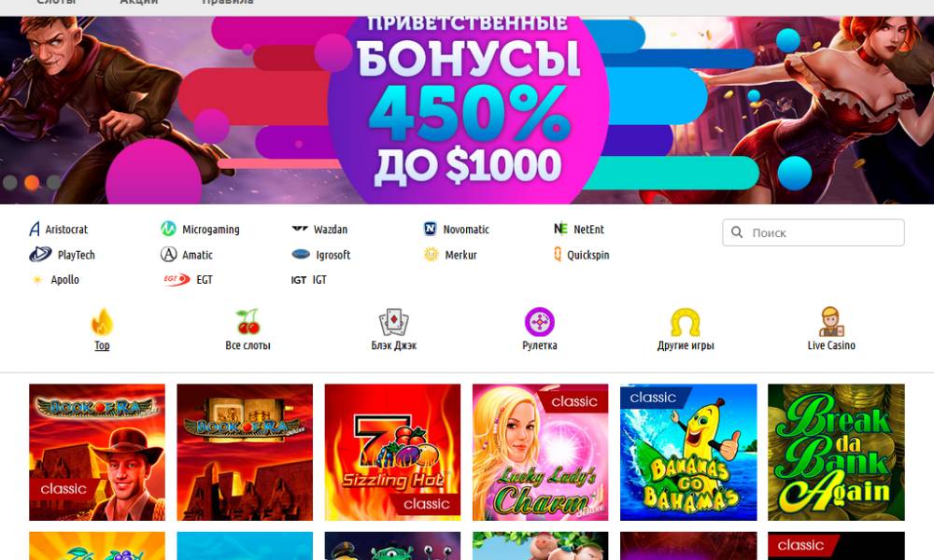
Task: Open the welcome bonus 450% banner
Action: 467,110
